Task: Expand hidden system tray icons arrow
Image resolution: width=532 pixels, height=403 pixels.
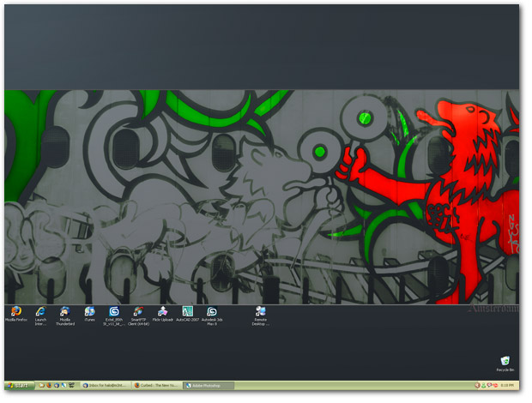Action: (477, 386)
